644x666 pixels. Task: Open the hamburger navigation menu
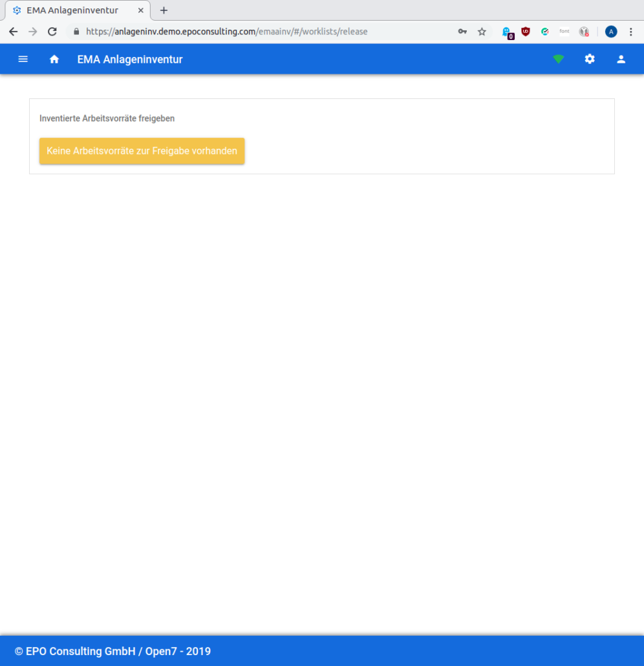click(23, 59)
